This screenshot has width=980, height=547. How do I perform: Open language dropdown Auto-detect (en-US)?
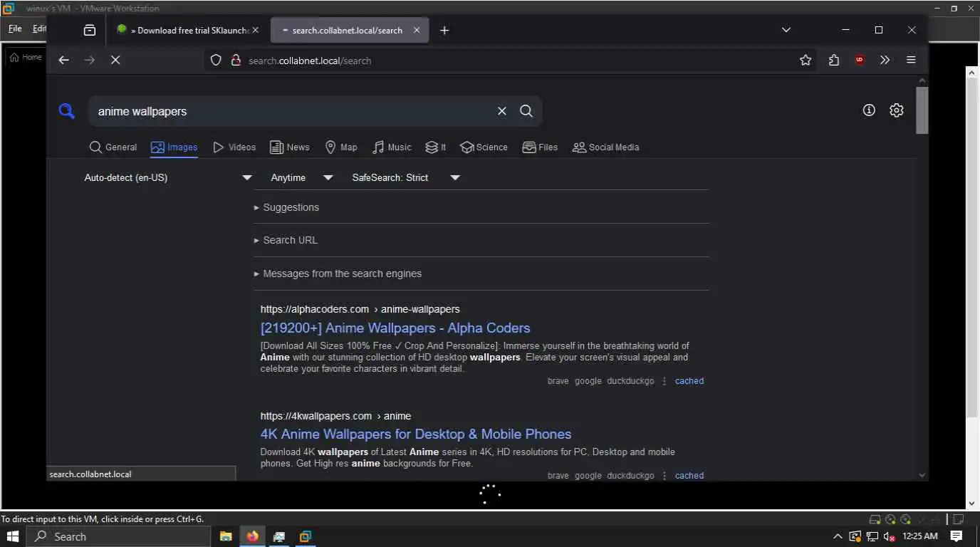168,177
